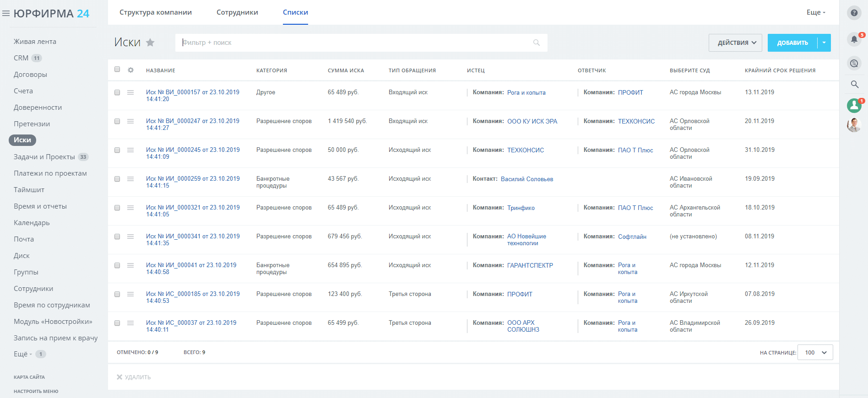Open defendant link Софтлайн
Screen dimensions: 868x398
(x=632, y=237)
